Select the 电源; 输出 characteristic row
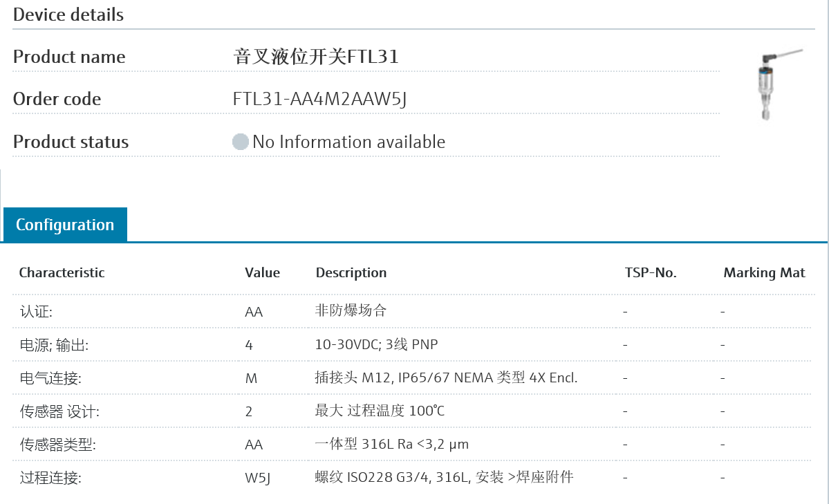The image size is (829, 504). coord(54,344)
